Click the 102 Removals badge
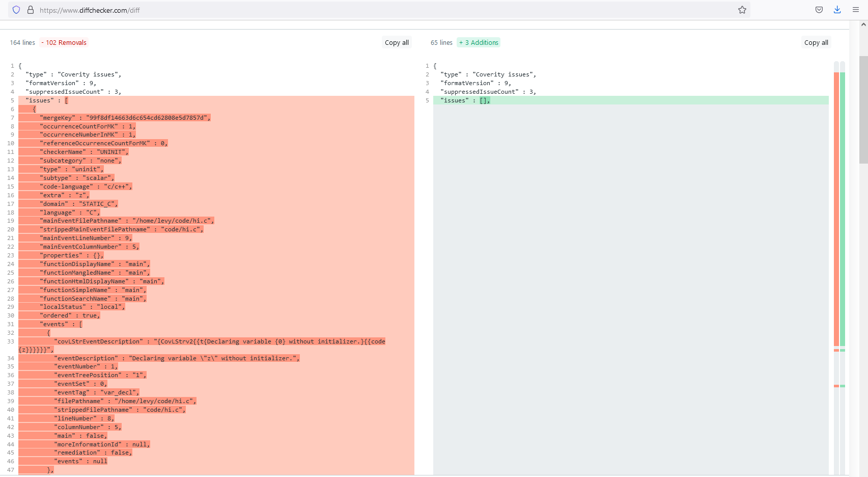This screenshot has height=477, width=868. click(64, 42)
